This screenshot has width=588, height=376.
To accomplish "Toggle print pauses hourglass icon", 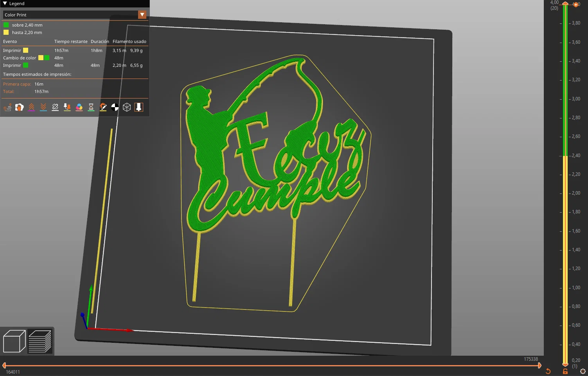I will [91, 107].
